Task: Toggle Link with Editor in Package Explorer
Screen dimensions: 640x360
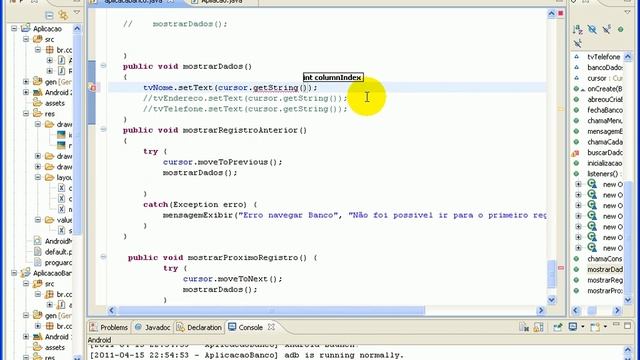Action: coord(63,16)
